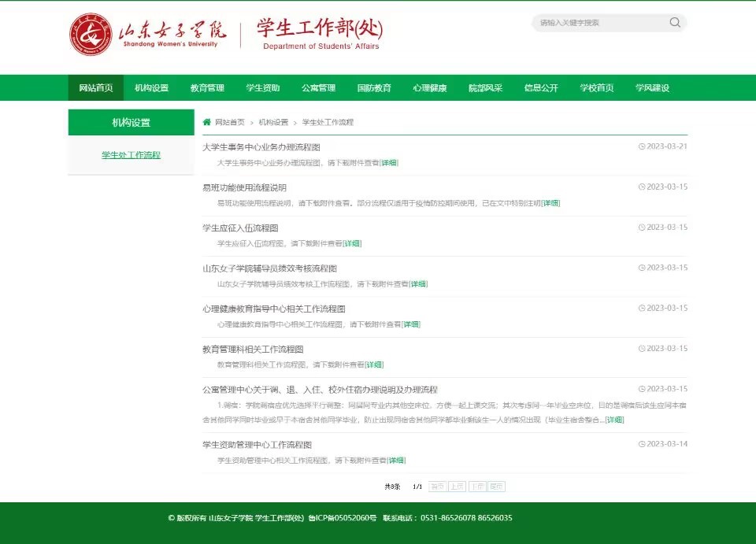This screenshot has height=544, width=756.
Task: Open the 信息公开 navigation item
Action: click(541, 88)
